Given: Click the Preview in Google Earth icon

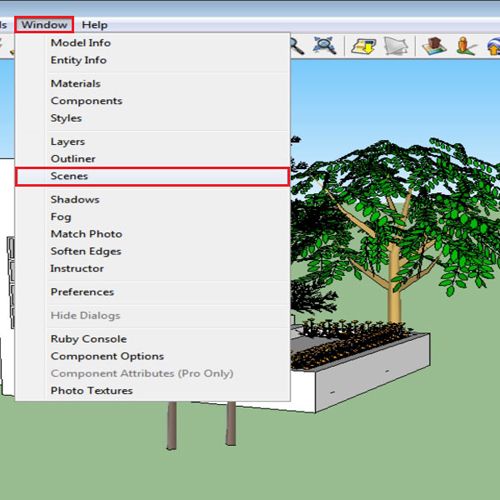Looking at the screenshot, I should pos(494,46).
